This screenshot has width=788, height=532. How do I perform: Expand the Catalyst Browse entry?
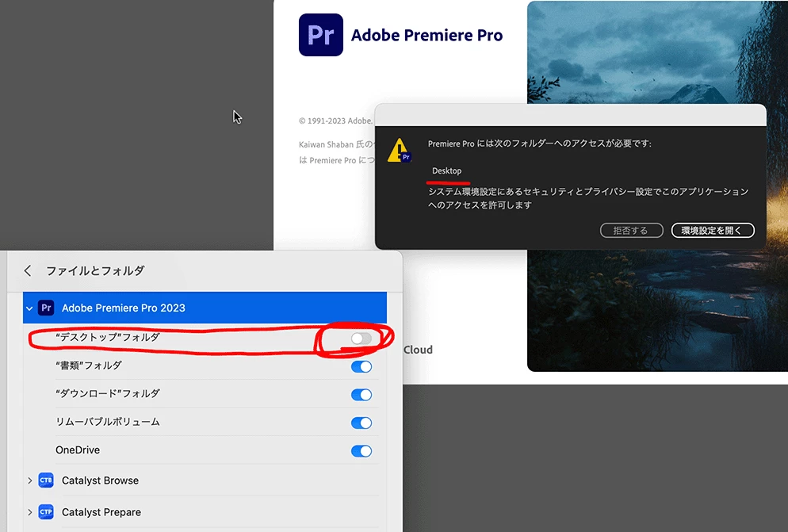(x=29, y=480)
